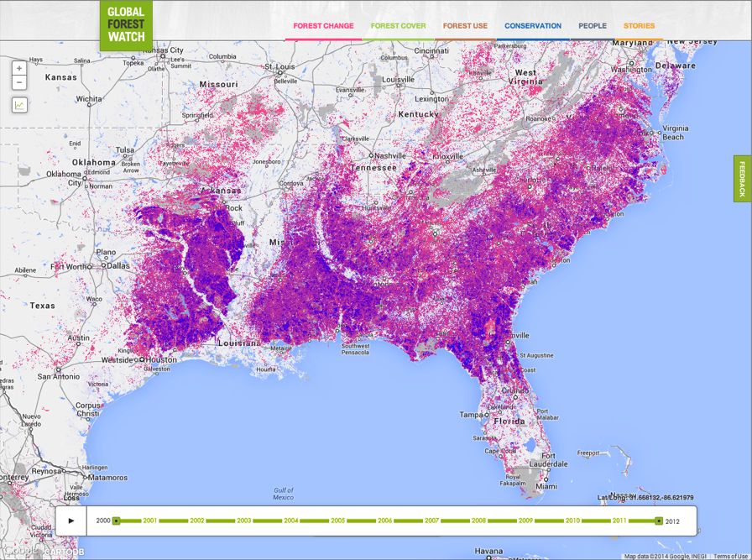This screenshot has height=560, width=752.
Task: Open the Forest Use menu
Action: pos(465,26)
